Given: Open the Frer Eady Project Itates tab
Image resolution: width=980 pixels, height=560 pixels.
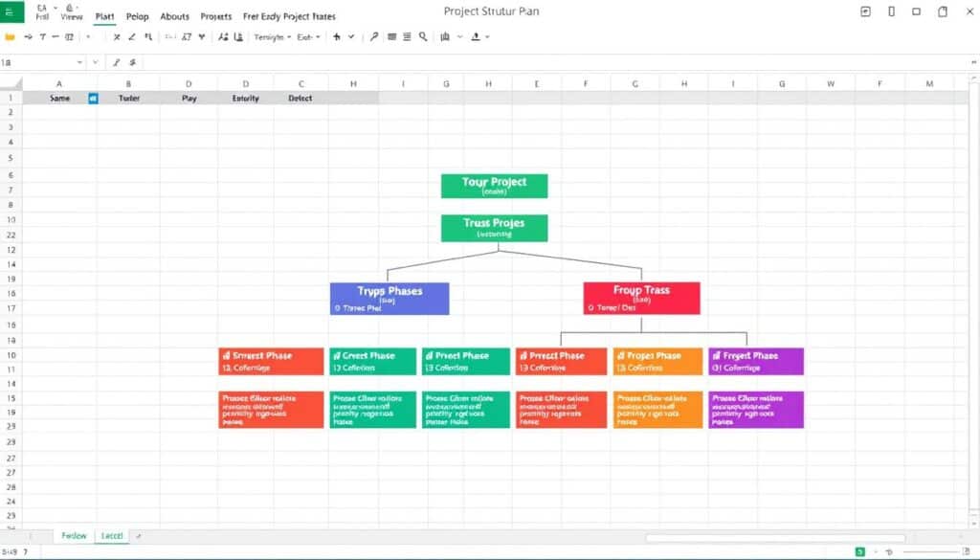Looking at the screenshot, I should coord(289,17).
